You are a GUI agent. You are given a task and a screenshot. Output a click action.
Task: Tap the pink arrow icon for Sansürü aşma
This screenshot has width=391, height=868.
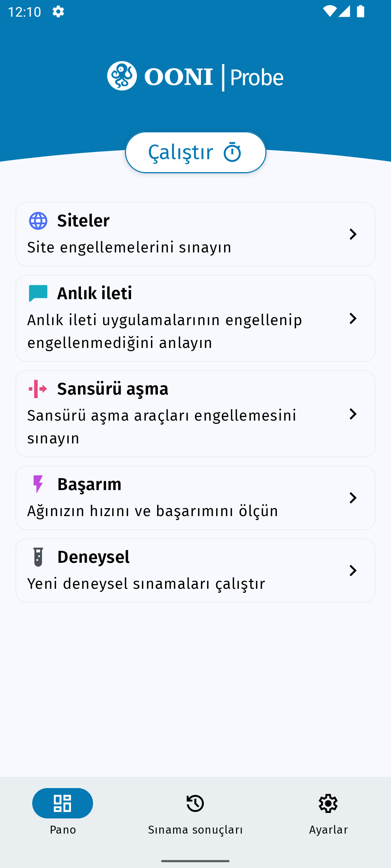tap(38, 389)
